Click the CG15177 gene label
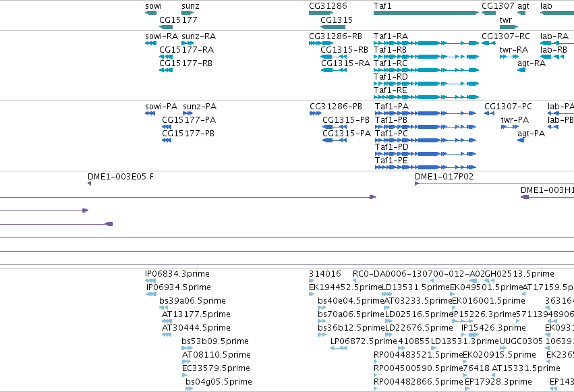The height and width of the screenshot is (392, 574). coord(178,20)
